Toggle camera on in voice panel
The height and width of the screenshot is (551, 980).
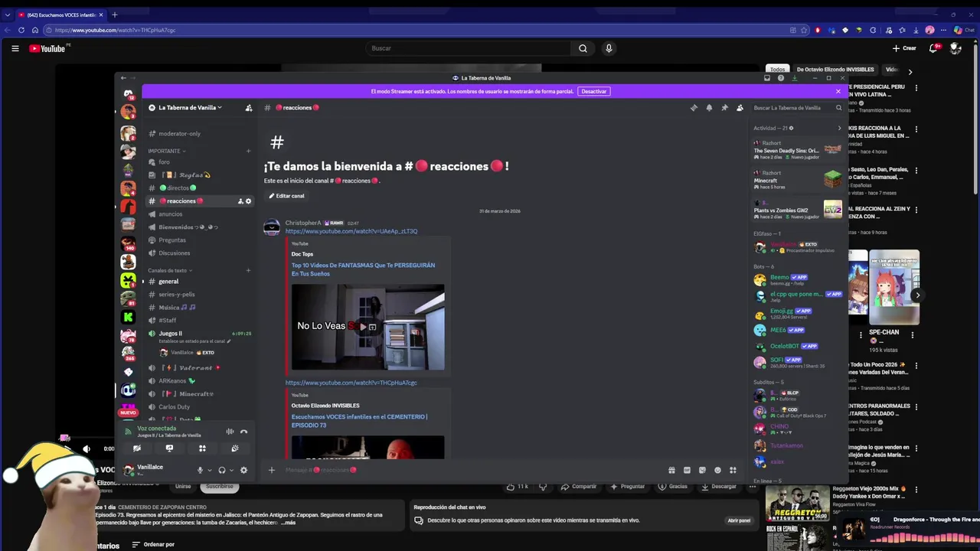[x=136, y=448]
